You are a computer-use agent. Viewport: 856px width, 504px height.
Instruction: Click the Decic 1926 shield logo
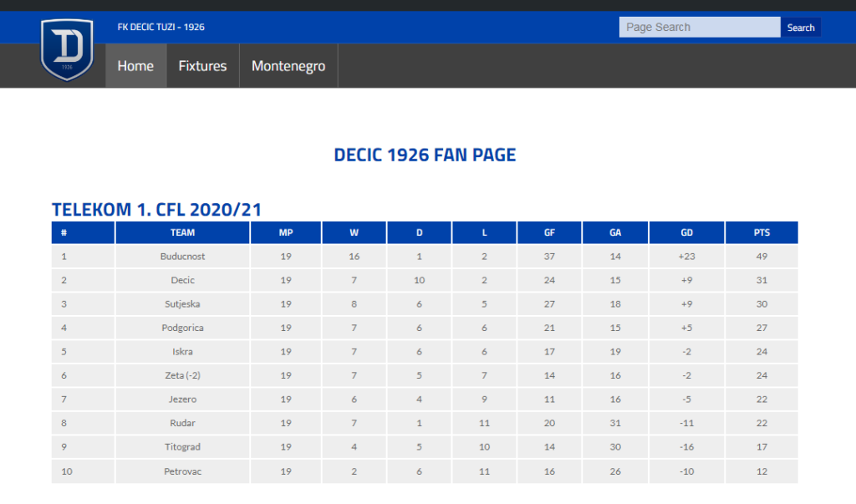(67, 49)
